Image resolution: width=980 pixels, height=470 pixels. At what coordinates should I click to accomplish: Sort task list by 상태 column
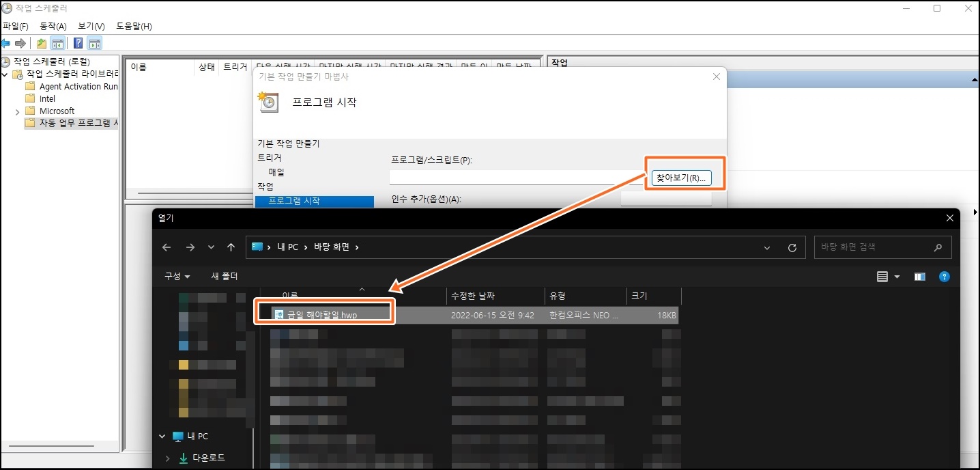[x=207, y=67]
